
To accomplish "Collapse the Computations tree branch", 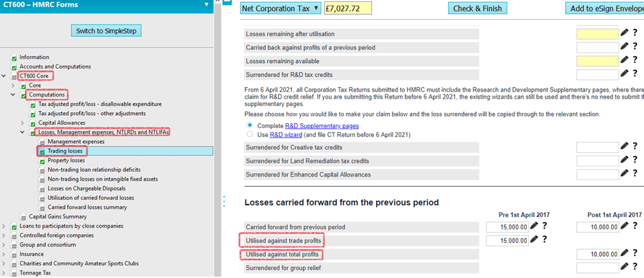I will click(x=14, y=95).
